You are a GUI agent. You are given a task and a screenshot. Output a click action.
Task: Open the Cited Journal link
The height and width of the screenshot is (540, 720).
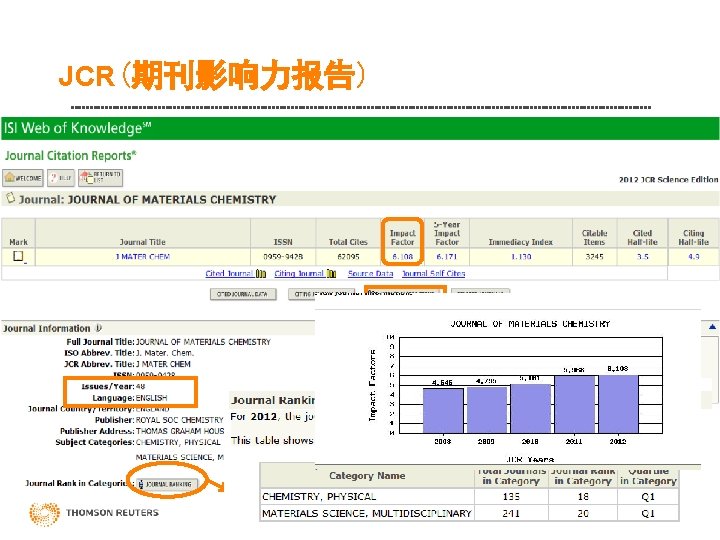pyautogui.click(x=229, y=274)
